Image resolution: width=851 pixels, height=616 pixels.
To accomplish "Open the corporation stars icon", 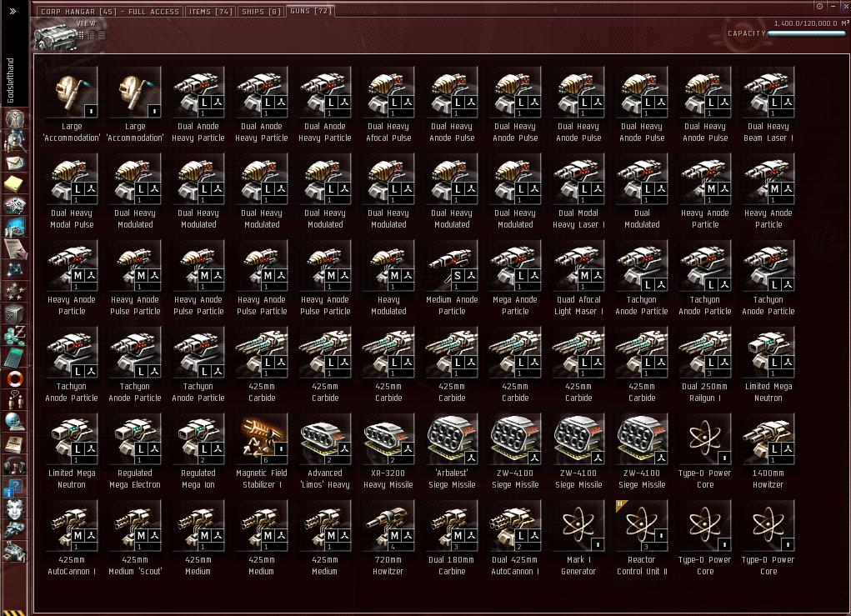I will click(x=15, y=291).
